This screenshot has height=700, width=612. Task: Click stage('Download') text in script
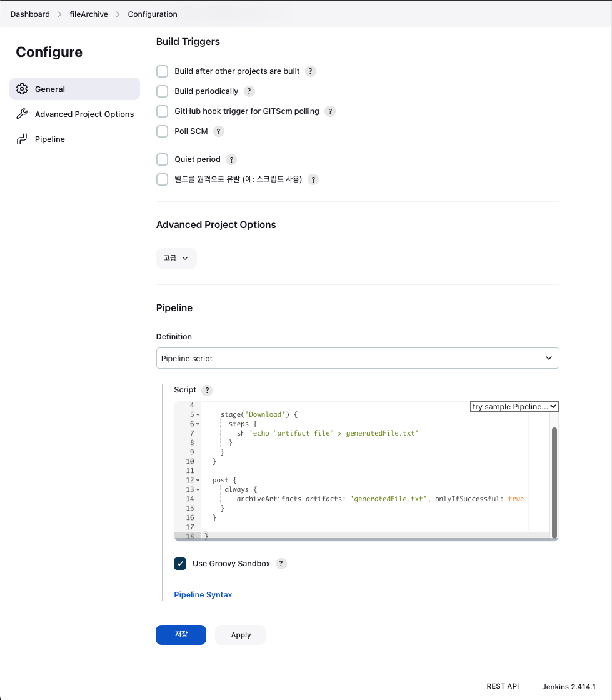point(255,415)
